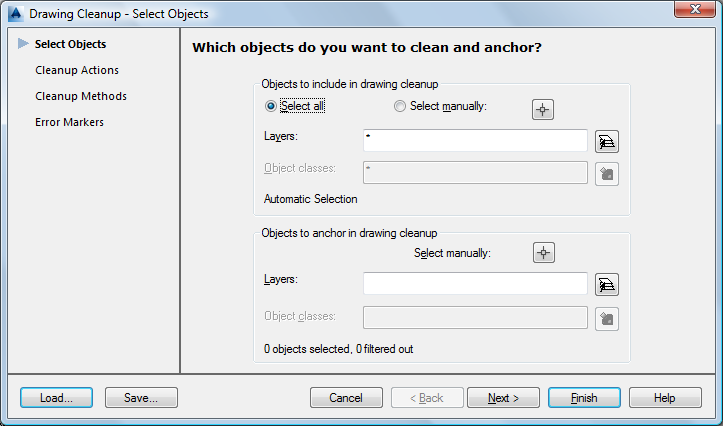Open the layer selector icon for the include Layers field

[606, 141]
